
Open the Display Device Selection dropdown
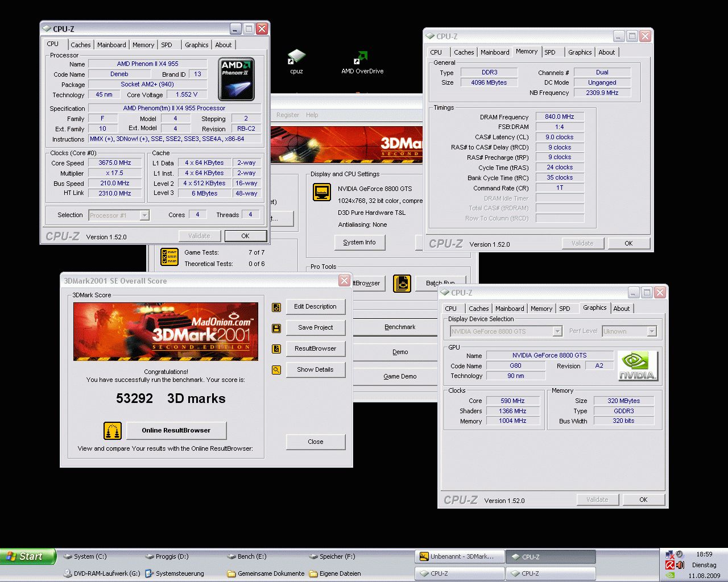(x=557, y=331)
